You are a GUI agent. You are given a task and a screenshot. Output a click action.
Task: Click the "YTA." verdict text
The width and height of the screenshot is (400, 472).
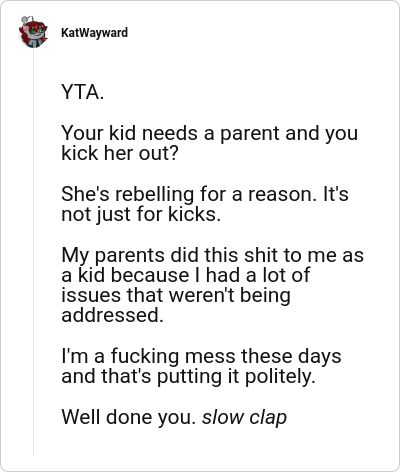pyautogui.click(x=83, y=92)
